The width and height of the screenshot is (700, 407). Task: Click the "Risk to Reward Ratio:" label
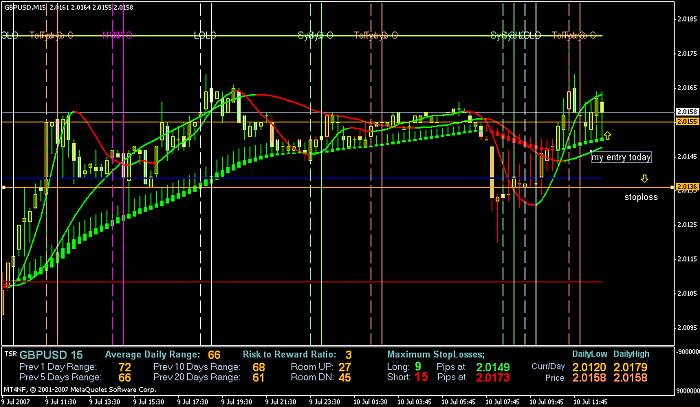point(289,355)
